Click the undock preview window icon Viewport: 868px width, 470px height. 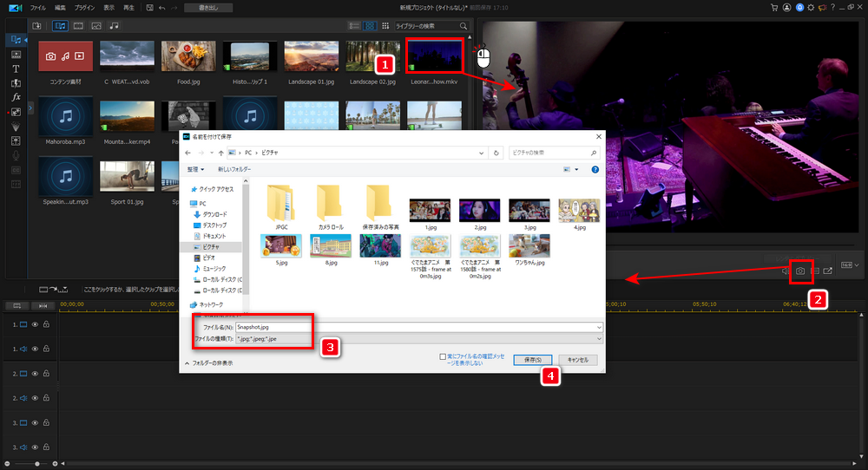tap(828, 271)
